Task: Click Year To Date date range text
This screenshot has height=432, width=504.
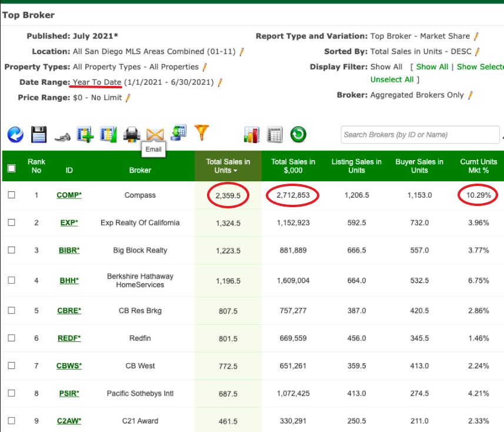Action: click(97, 82)
